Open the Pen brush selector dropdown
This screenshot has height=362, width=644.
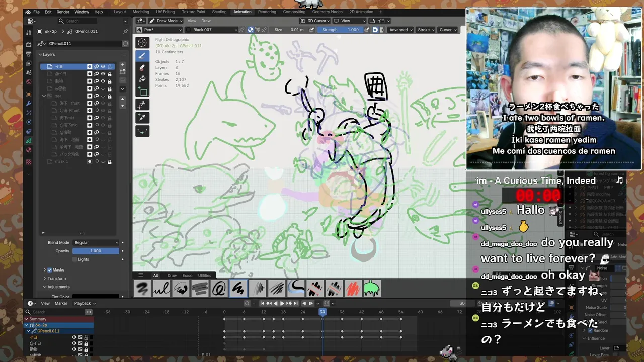click(159, 30)
